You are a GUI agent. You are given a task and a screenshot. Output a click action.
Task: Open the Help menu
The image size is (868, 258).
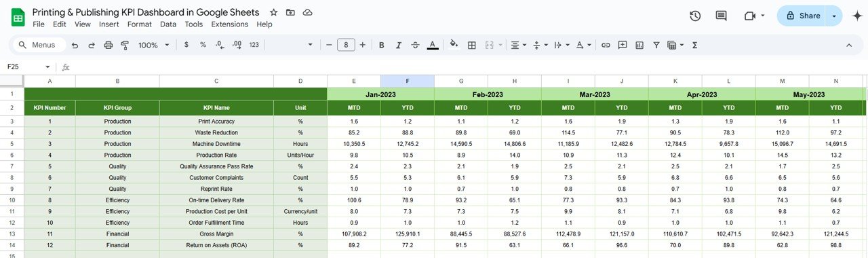(264, 24)
